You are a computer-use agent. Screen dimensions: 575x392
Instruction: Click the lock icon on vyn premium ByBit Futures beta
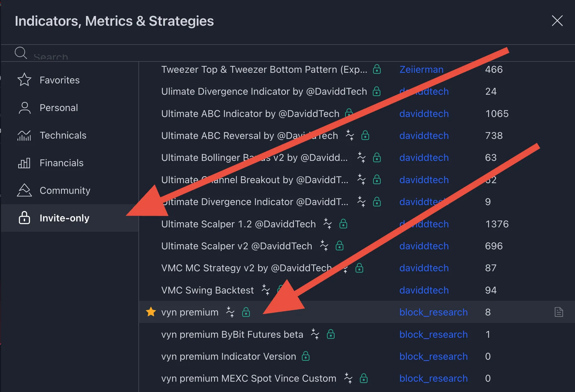pyautogui.click(x=331, y=334)
